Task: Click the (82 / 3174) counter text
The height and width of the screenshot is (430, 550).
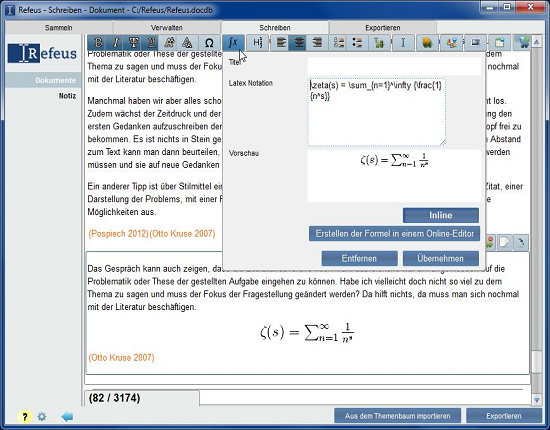Action: click(114, 398)
